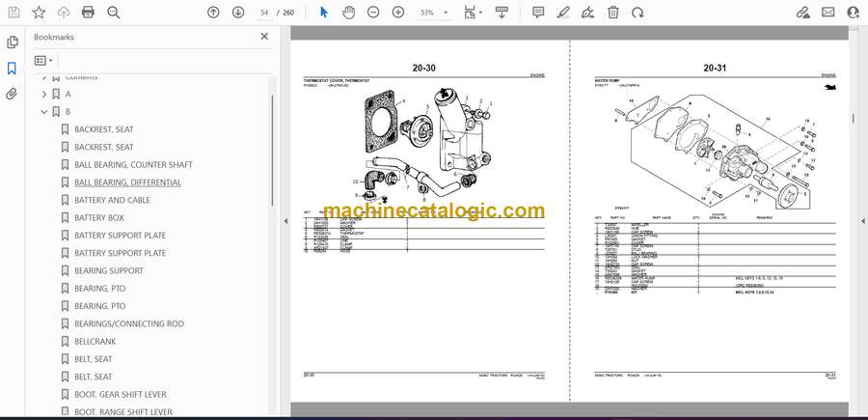Toggle scrolling mode toolbar icon

click(x=502, y=13)
